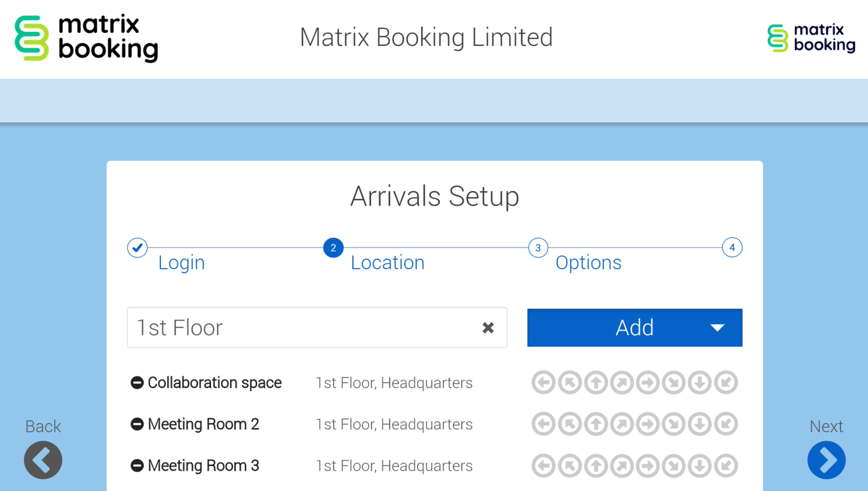
Task: Select right arrow for Meeting Room 2
Action: point(648,424)
